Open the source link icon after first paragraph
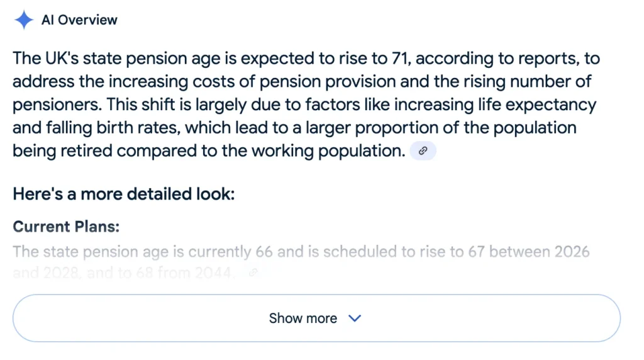 (x=423, y=151)
